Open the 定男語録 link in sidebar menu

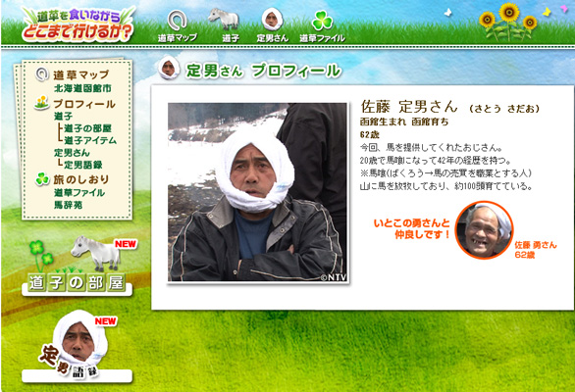pyautogui.click(x=83, y=165)
